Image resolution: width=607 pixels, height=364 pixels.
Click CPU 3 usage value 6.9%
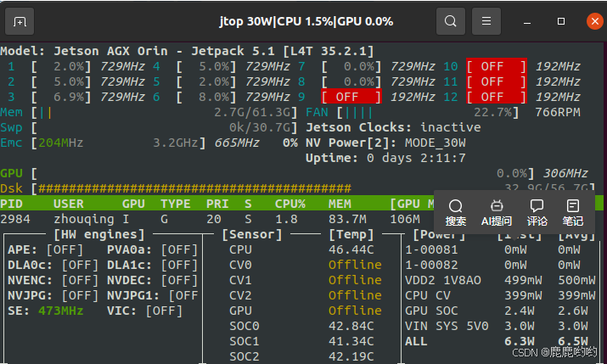69,97
